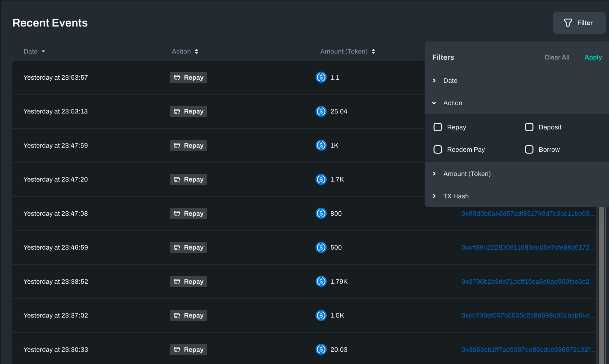609x364 pixels.
Task: Enable the Deposit filter checkbox
Action: (x=529, y=127)
